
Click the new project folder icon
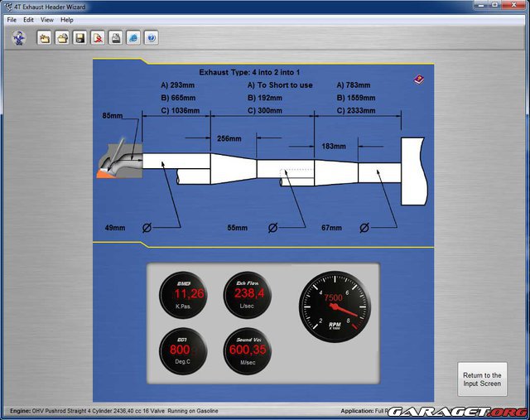[44, 38]
